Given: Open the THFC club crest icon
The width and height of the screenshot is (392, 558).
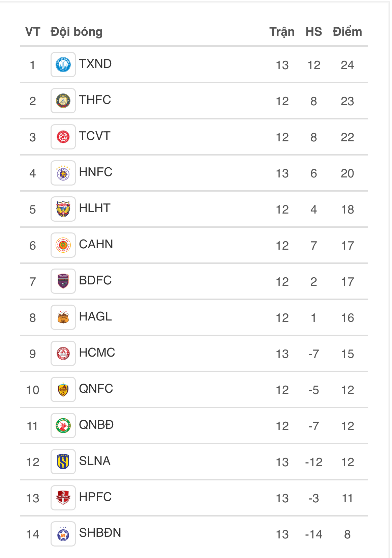Looking at the screenshot, I should [63, 101].
